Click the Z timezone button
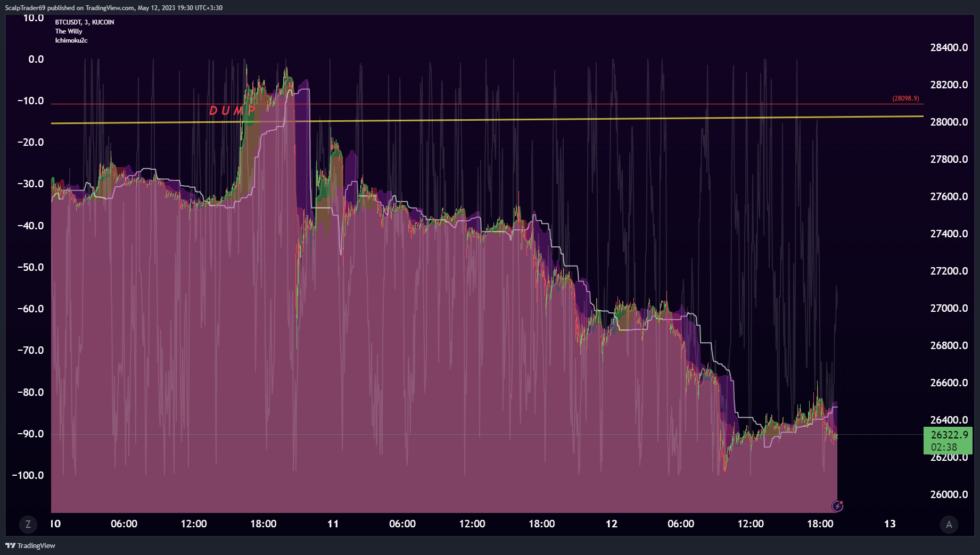The image size is (980, 555). click(28, 524)
